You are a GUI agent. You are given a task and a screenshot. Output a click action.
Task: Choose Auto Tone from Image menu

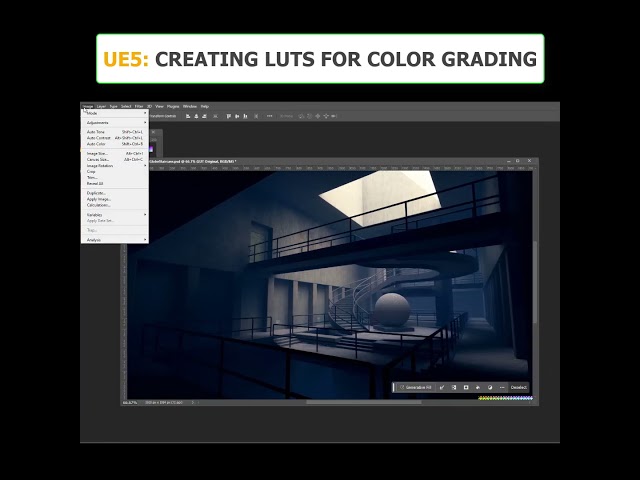[x=115, y=132]
